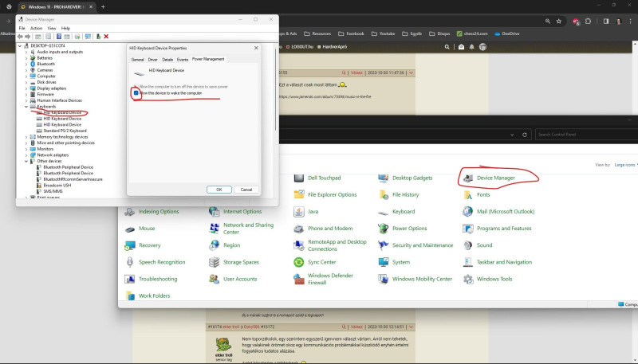
Task: Expand the Network adapters node
Action: pos(26,155)
